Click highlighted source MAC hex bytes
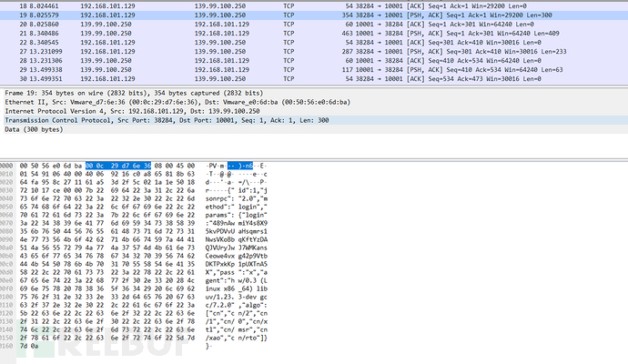 [118, 166]
